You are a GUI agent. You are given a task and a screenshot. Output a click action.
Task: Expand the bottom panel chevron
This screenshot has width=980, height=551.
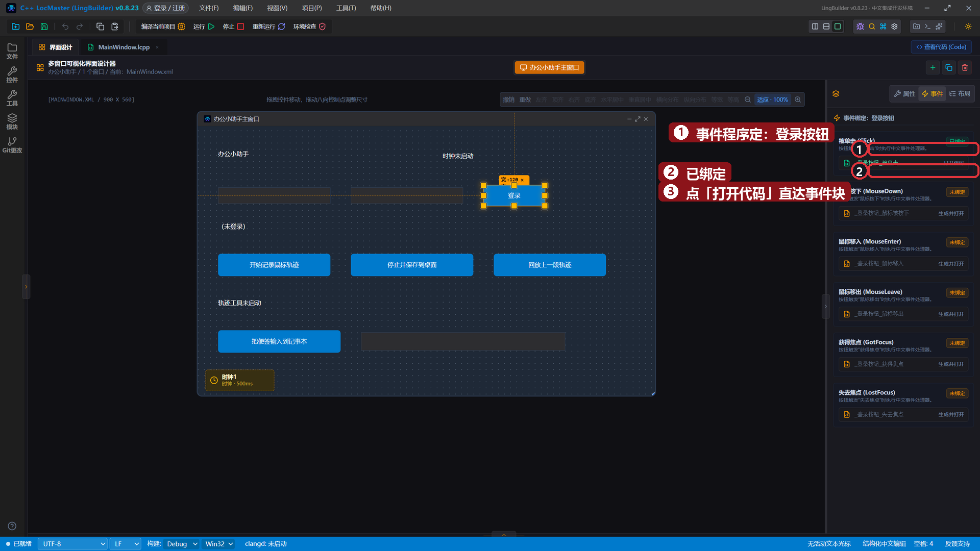(x=504, y=535)
